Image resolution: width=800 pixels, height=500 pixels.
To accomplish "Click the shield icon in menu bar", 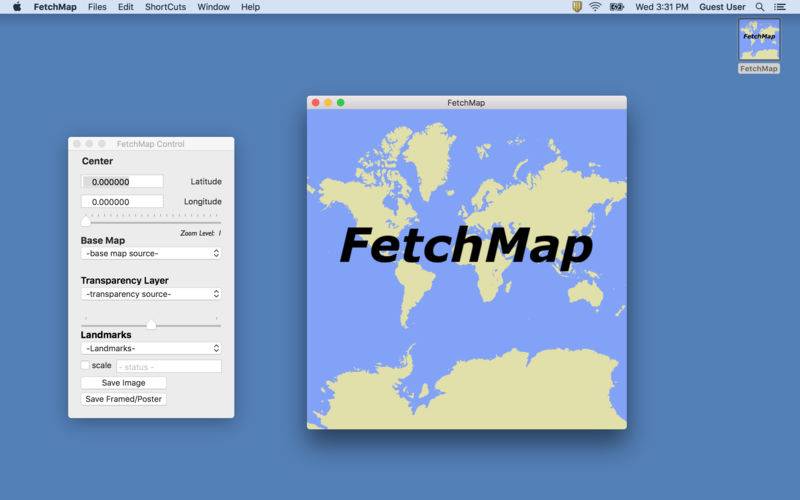I will click(x=576, y=7).
